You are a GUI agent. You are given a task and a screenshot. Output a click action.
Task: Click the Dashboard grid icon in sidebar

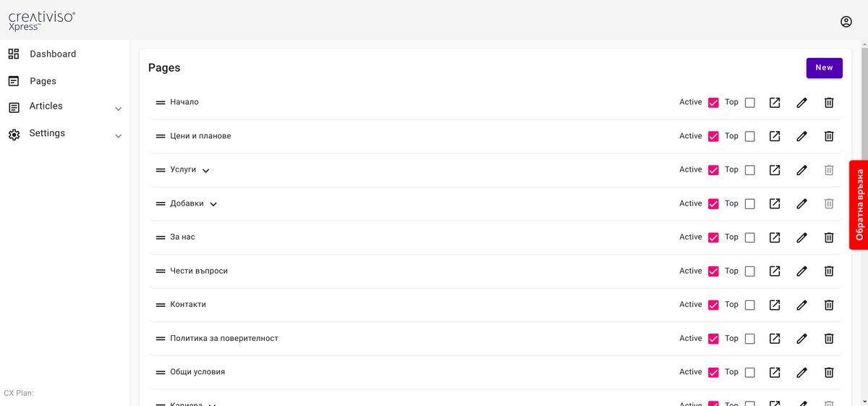point(14,54)
